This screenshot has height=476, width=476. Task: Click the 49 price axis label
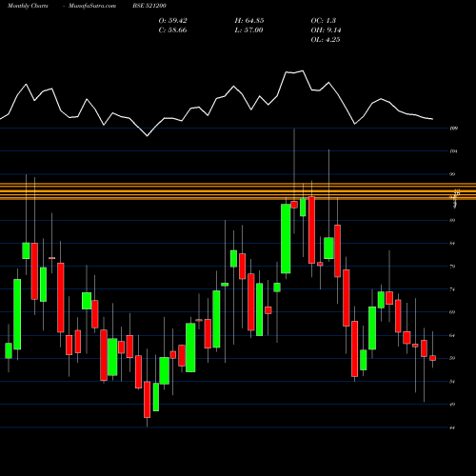tap(452, 405)
